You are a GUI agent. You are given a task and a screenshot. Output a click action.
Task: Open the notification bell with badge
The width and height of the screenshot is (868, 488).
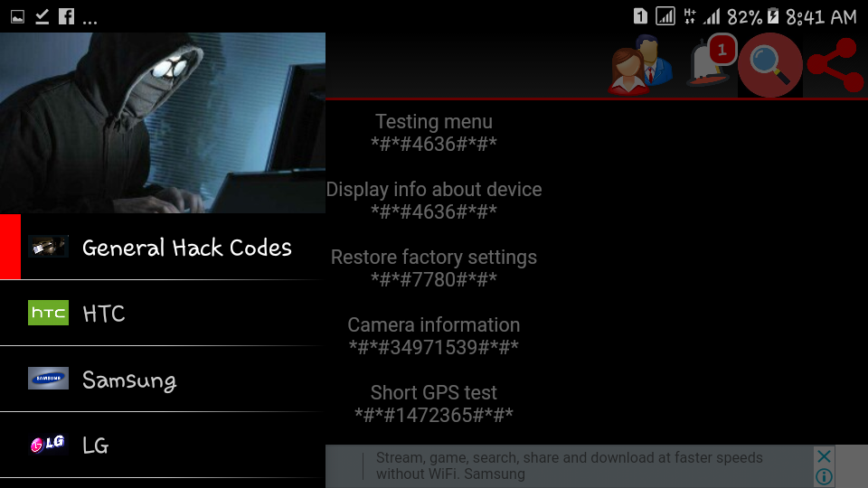point(712,61)
